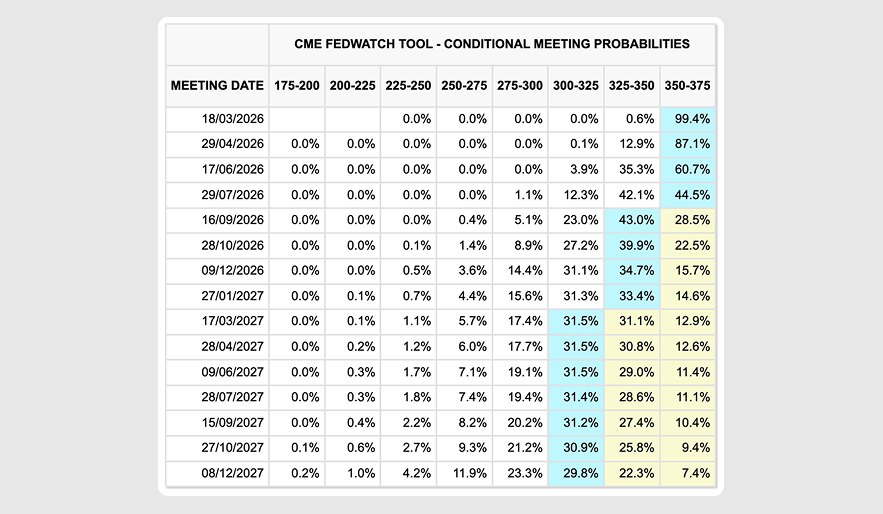The width and height of the screenshot is (883, 514).
Task: Select the 225-250 column header
Action: pyautogui.click(x=407, y=86)
